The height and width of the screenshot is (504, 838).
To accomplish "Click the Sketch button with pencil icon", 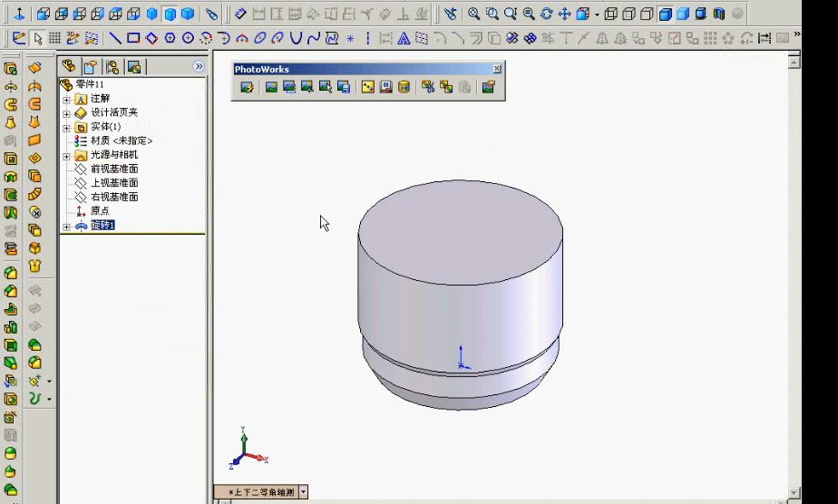I will [x=19, y=38].
